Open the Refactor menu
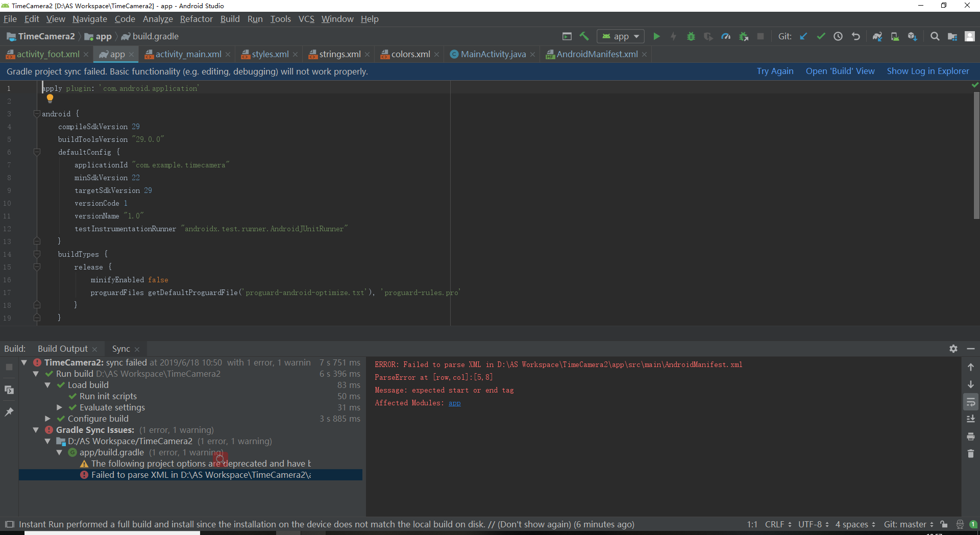This screenshot has width=980, height=535. click(x=196, y=19)
